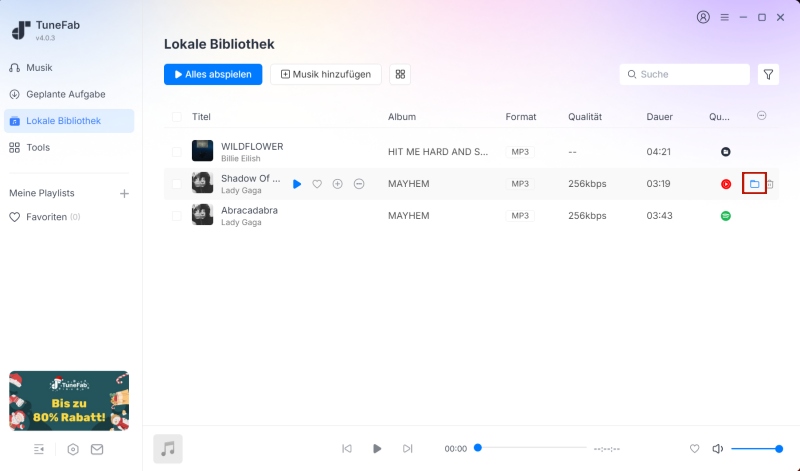Viewport: 800px width, 471px height.
Task: Click the 04:21 duration value
Action: point(658,152)
